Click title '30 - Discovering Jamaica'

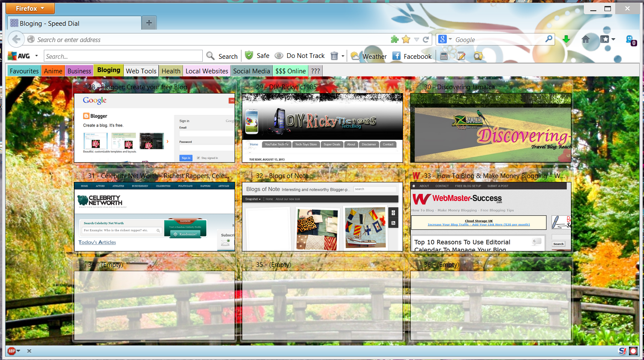pyautogui.click(x=459, y=87)
